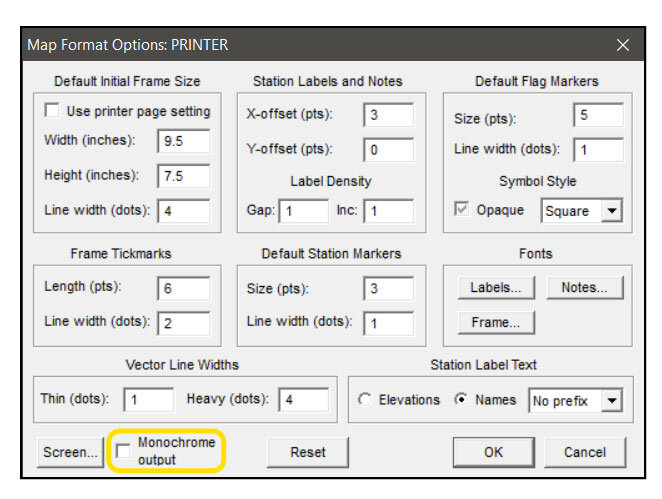
Task: Select the Names radio button
Action: pos(461,399)
